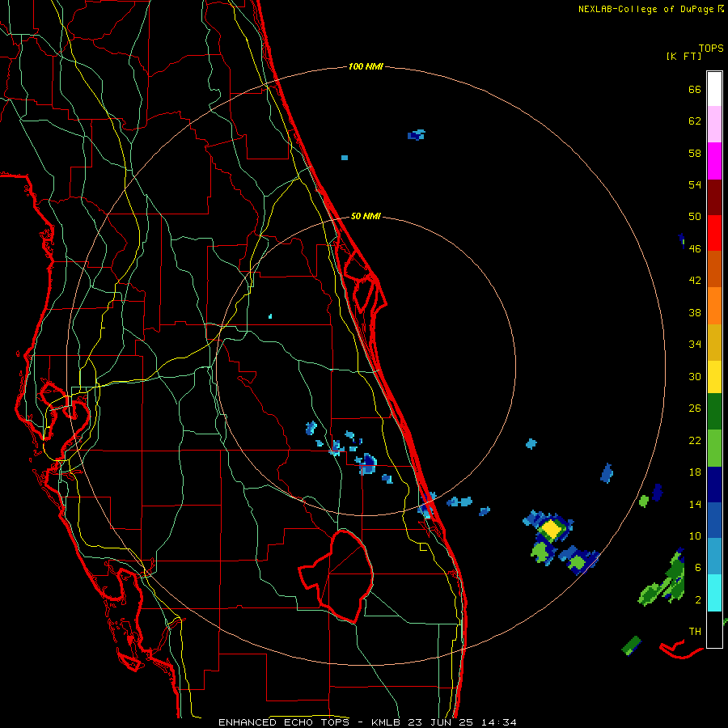Screen dimensions: 728x728
Task: Click the light pink legend swatch
Action: pyautogui.click(x=714, y=125)
